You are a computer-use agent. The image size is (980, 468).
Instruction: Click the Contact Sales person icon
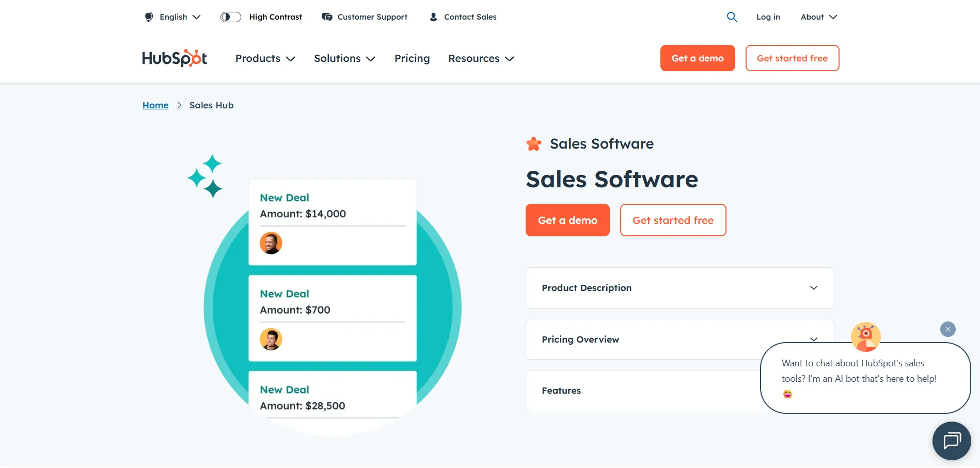tap(434, 17)
